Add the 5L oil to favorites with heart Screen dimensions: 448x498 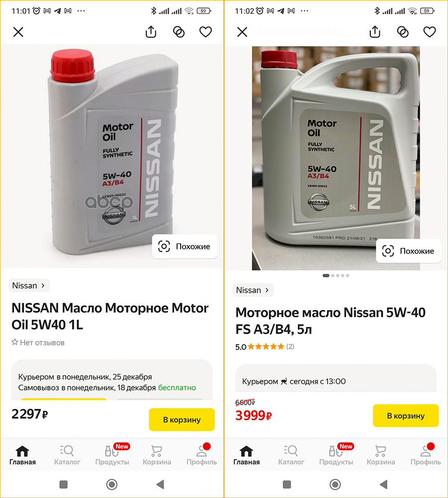point(430,32)
